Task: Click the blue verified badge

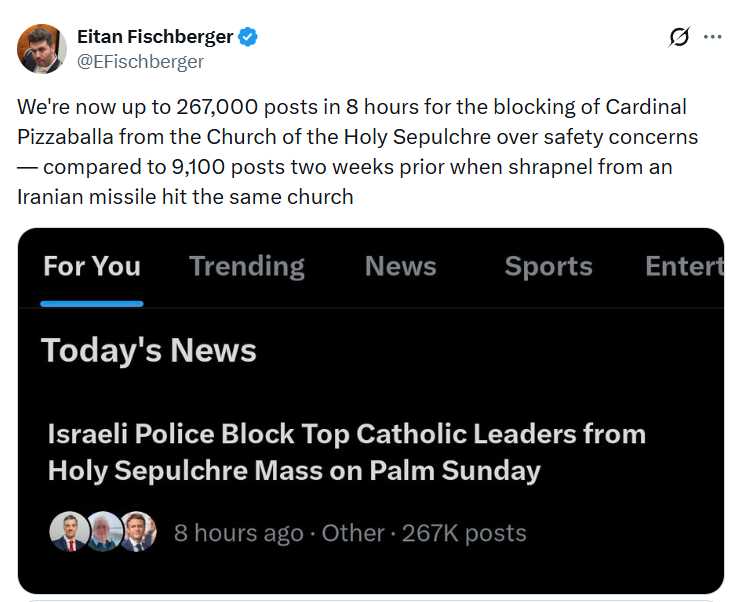Action: [248, 37]
